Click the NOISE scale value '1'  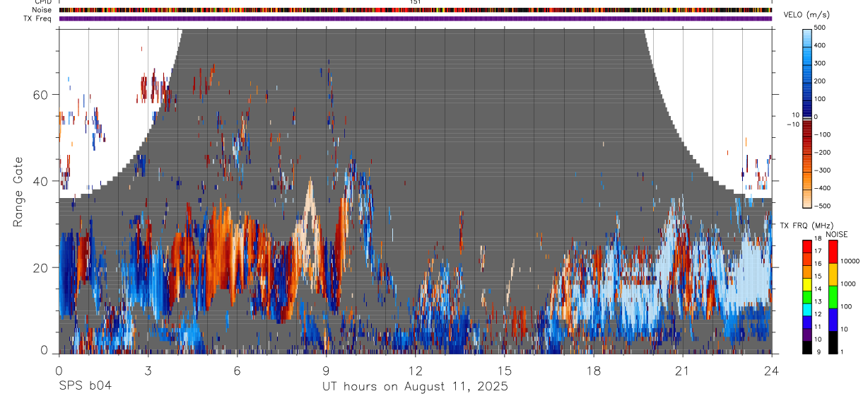tap(843, 351)
